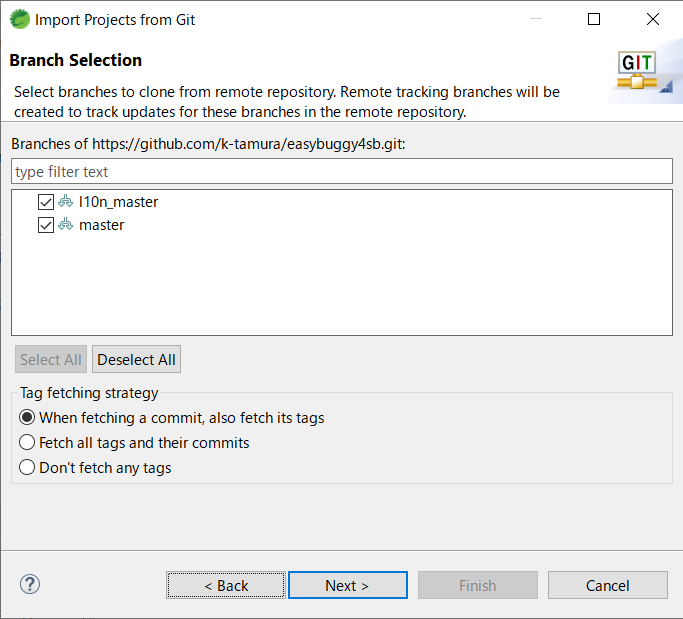Click the master branch icon
This screenshot has height=619, width=683.
tap(66, 225)
